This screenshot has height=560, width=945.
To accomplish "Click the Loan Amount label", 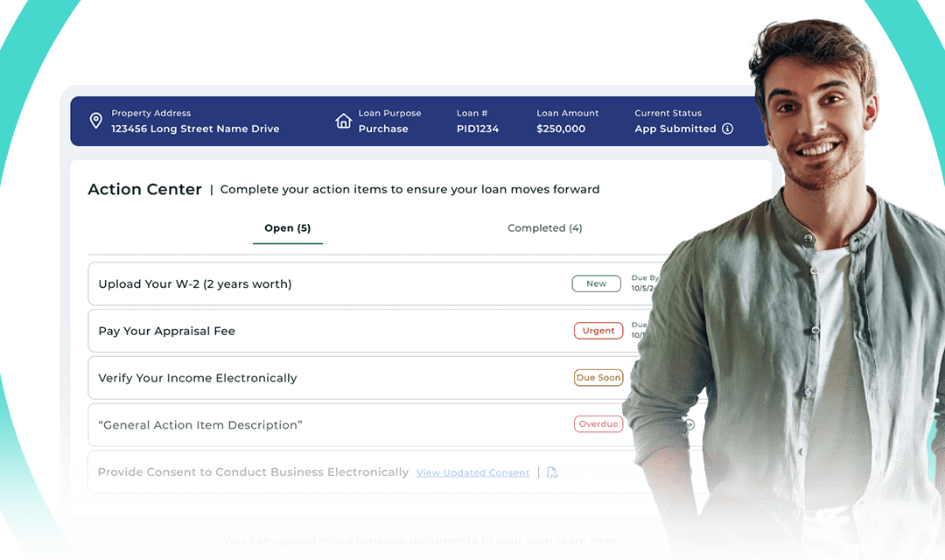I will [568, 113].
